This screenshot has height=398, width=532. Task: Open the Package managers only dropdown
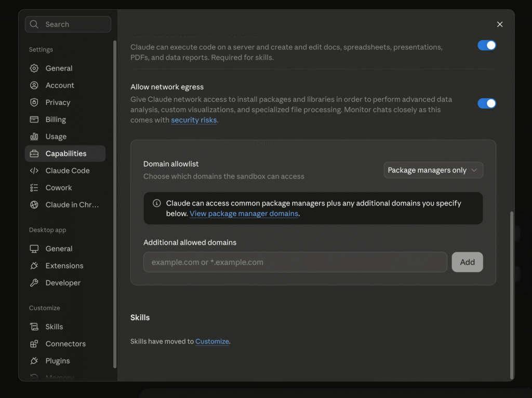tap(433, 170)
